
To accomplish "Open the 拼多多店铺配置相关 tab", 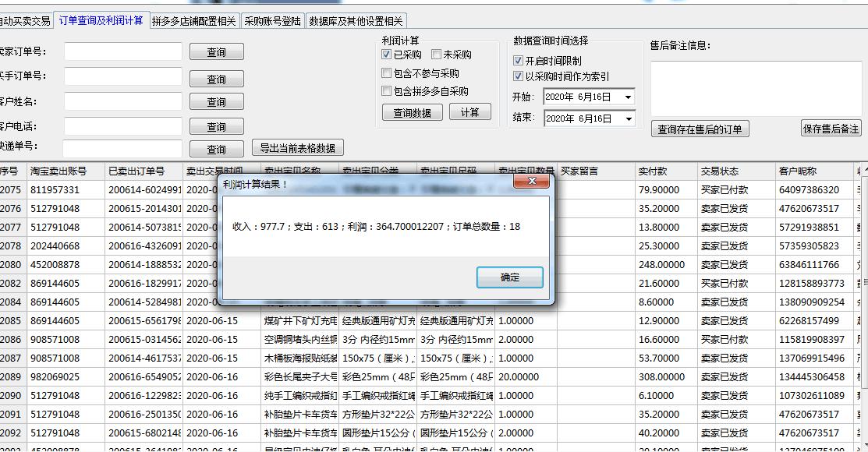I will pos(191,21).
